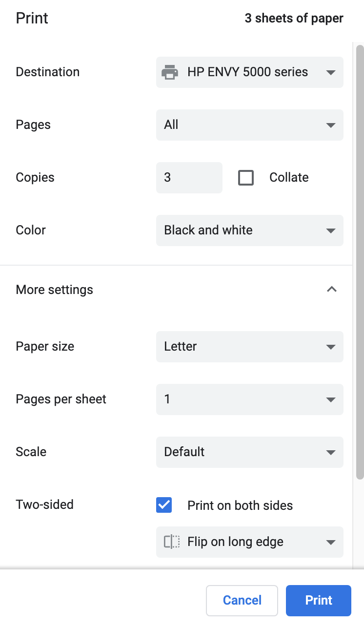The height and width of the screenshot is (629, 364).
Task: Click the Cancel button
Action: [x=242, y=601]
